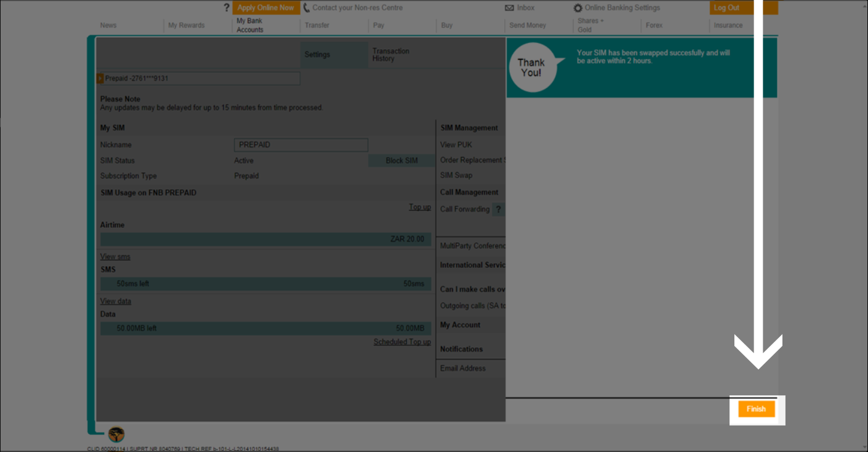Open Contact your Non-res Centre link

[357, 8]
